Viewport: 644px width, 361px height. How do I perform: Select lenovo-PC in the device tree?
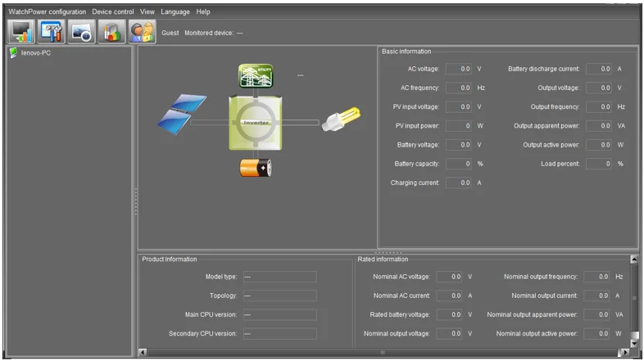pos(35,53)
